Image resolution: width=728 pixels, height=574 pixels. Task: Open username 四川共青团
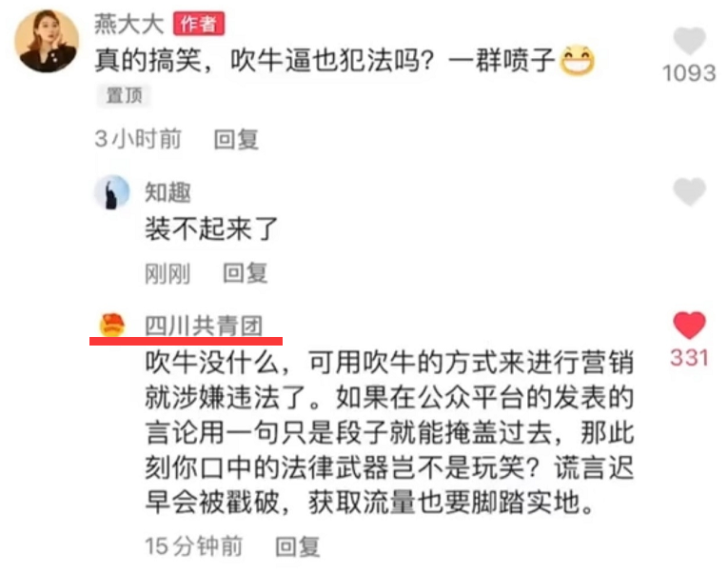(204, 326)
